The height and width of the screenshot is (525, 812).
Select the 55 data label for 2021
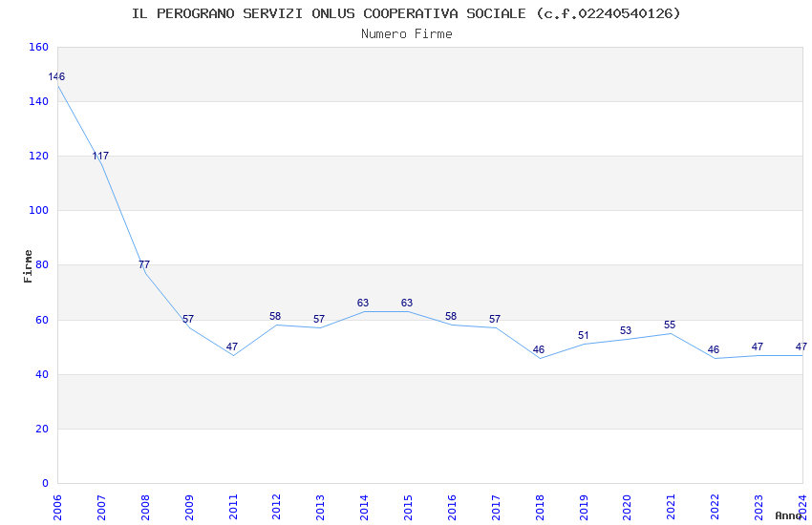tap(670, 325)
